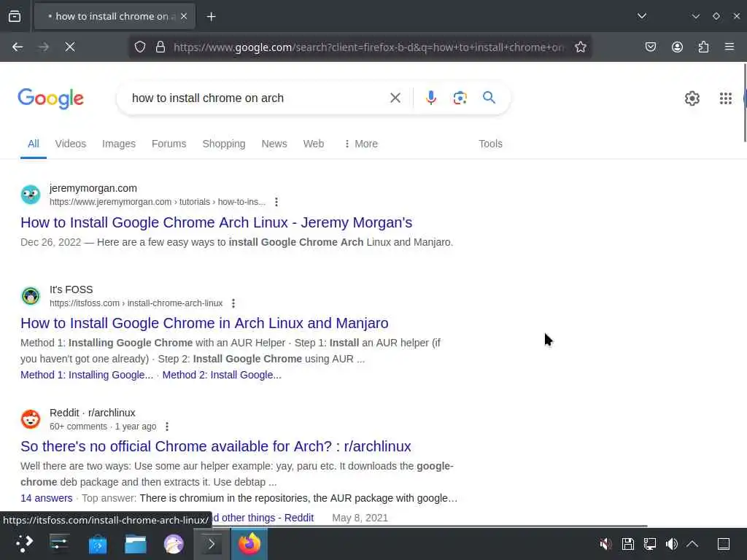Go forward with the forward arrow
Image resolution: width=747 pixels, height=560 pixels.
(43, 47)
